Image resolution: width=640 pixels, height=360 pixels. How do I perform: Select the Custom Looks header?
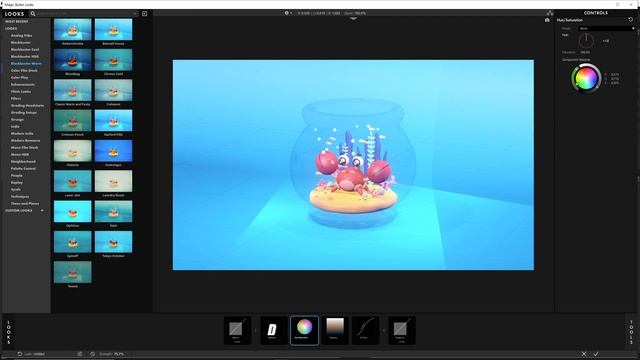tap(19, 211)
